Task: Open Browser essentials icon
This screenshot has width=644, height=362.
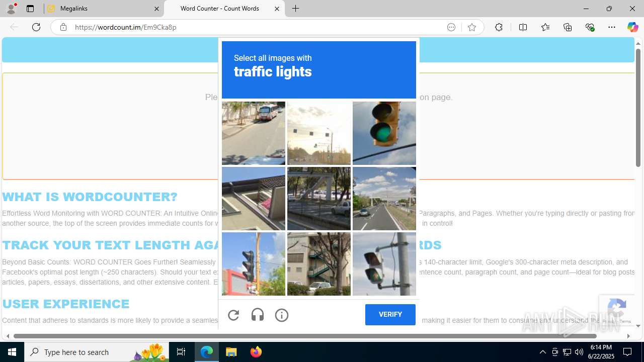Action: (590, 27)
